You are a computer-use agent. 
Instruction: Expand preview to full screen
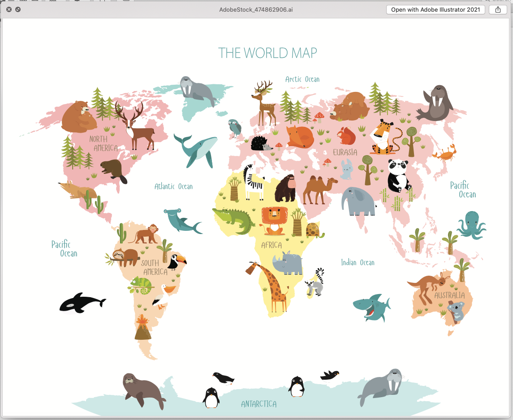pyautogui.click(x=18, y=9)
